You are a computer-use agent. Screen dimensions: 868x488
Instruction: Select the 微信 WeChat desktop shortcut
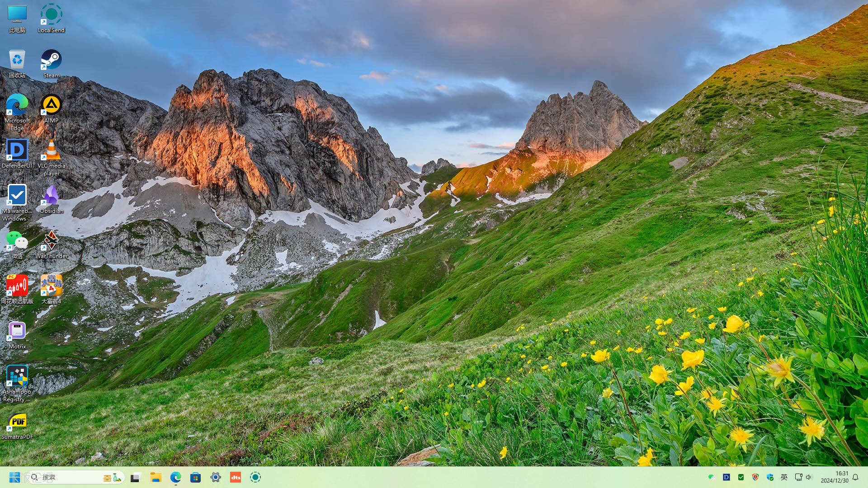pyautogui.click(x=17, y=244)
